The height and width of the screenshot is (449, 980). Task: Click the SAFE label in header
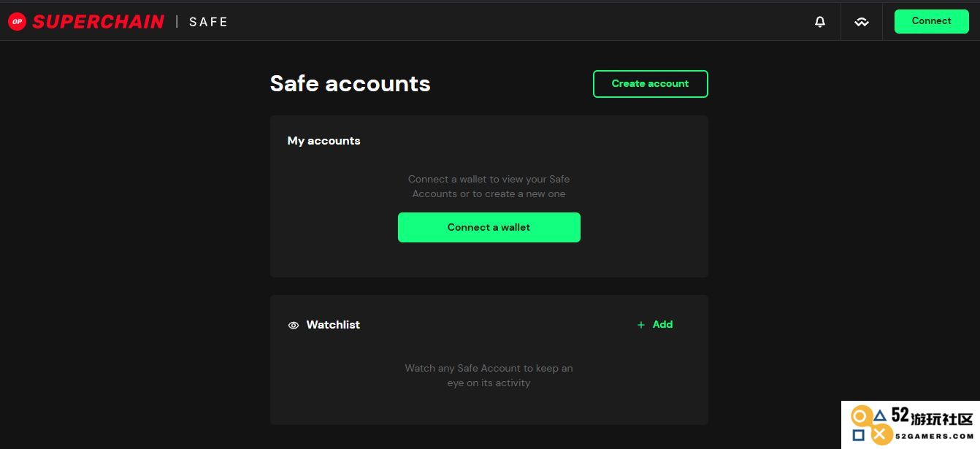[x=209, y=22]
